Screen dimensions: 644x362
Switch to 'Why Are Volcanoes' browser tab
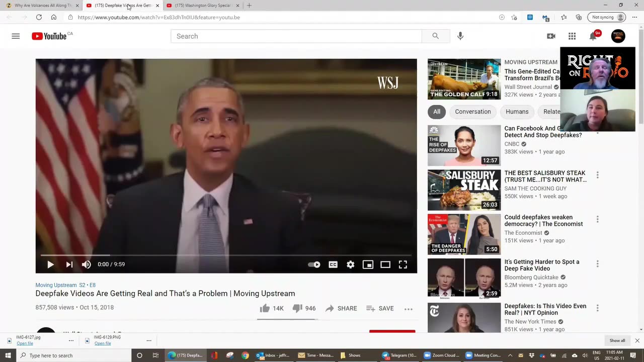click(x=43, y=6)
